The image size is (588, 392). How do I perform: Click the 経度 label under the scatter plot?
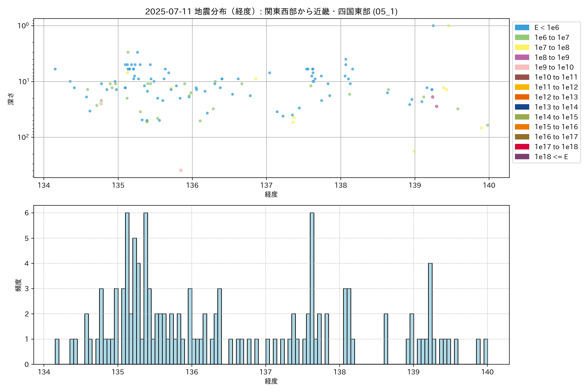click(271, 194)
